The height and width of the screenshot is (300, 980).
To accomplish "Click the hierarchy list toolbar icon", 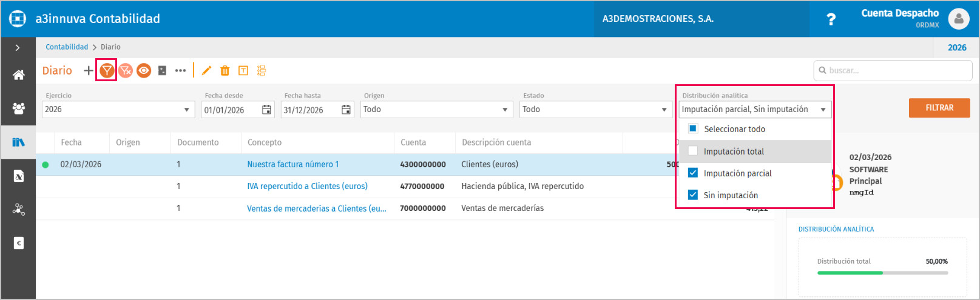I will click(x=262, y=70).
